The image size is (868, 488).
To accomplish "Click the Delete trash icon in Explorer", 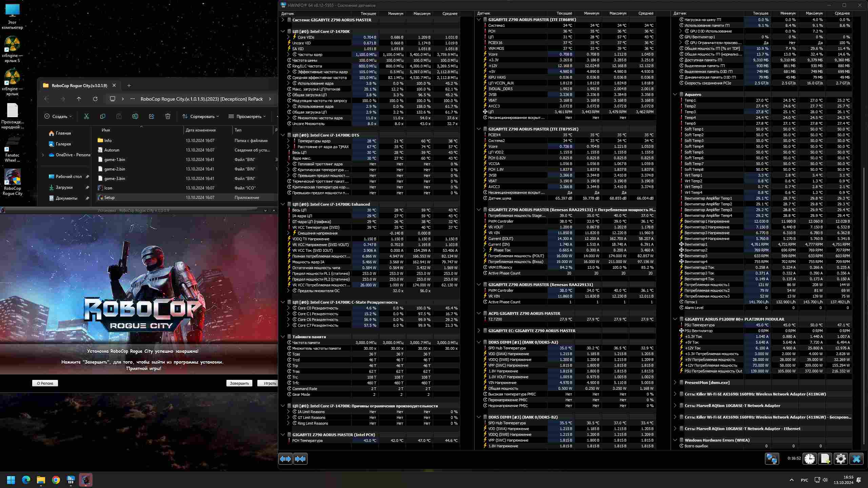I will pos(167,116).
